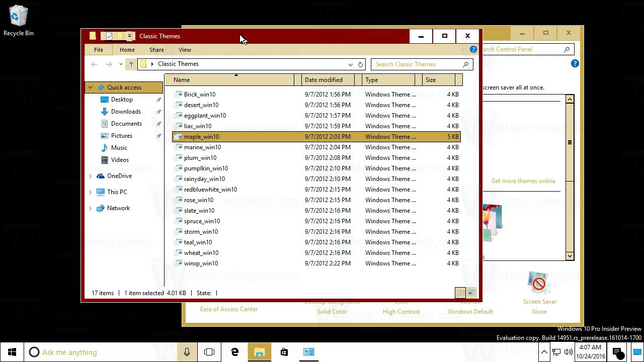Open the Recycle Bin desktop icon
644x362 pixels.
click(x=19, y=21)
